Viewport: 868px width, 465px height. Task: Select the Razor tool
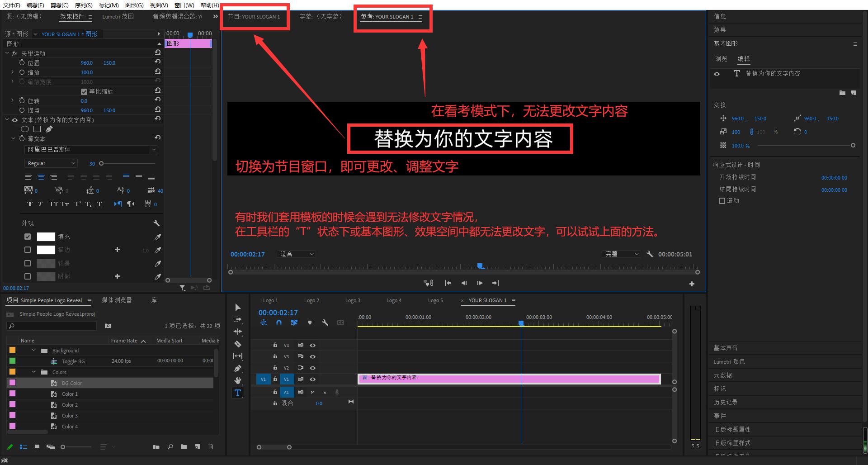point(238,344)
